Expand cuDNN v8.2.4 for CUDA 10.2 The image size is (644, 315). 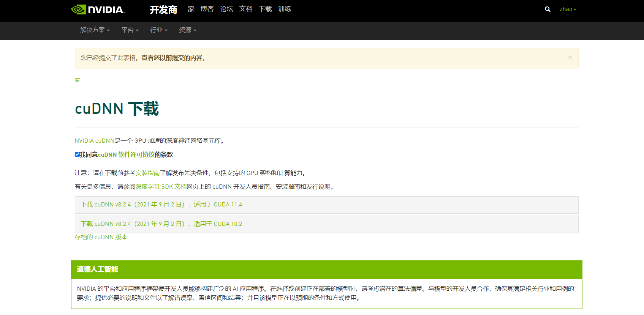point(327,224)
